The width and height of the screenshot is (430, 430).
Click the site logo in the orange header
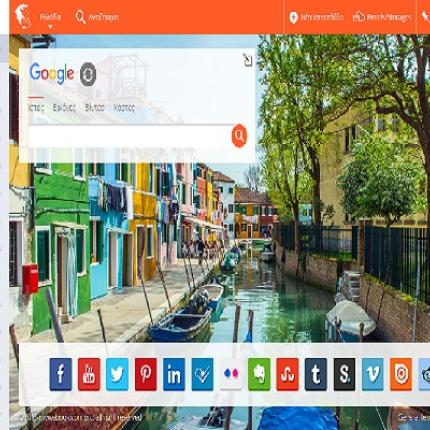point(23,16)
